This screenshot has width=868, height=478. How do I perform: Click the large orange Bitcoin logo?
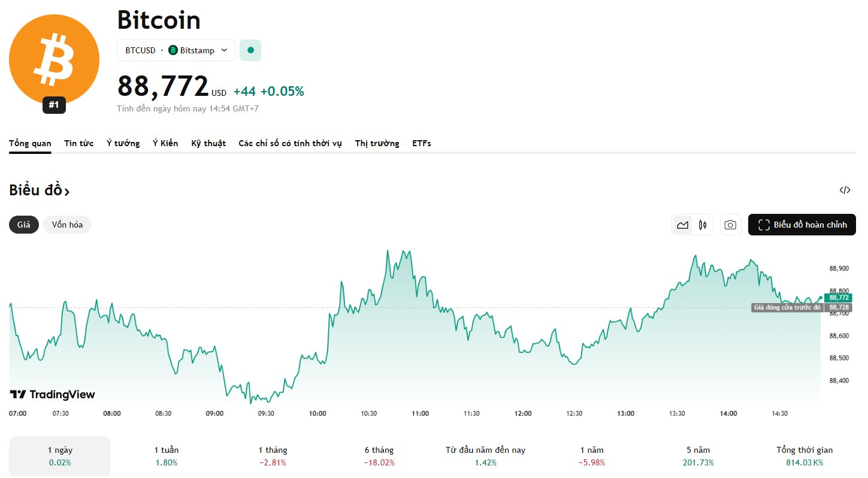coord(54,59)
